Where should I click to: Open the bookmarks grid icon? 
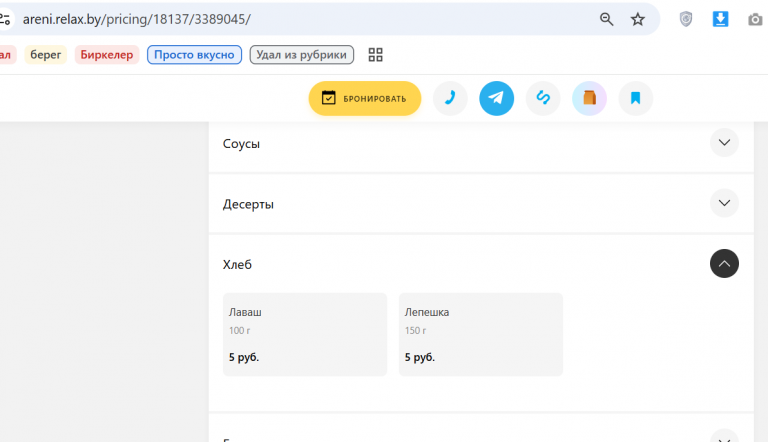pyautogui.click(x=375, y=54)
